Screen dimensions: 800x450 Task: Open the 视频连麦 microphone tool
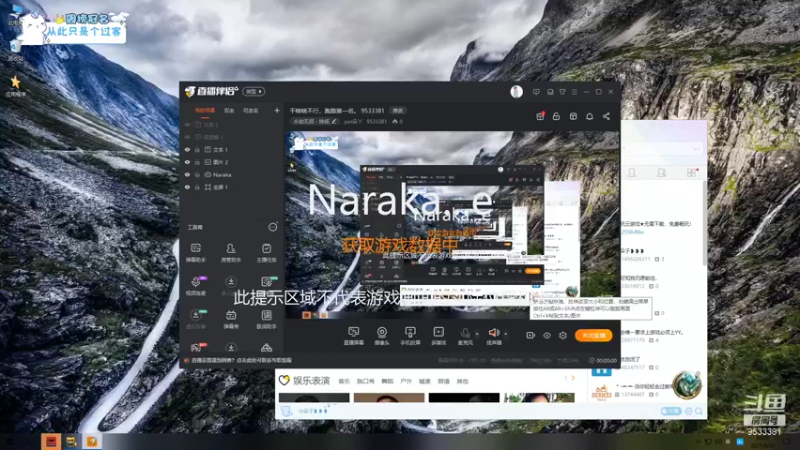click(195, 286)
